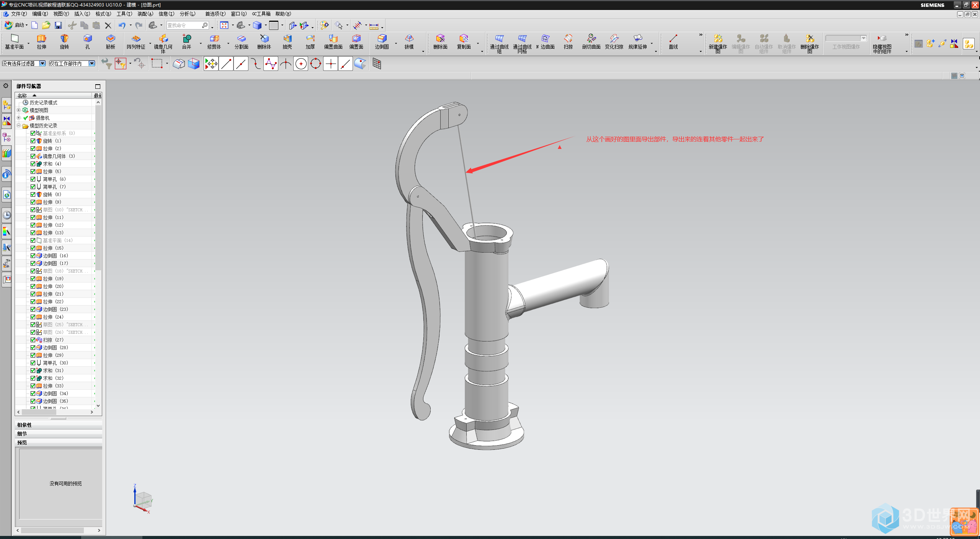This screenshot has width=980, height=539.
Task: Toggle the 求和 (4) feature checkbox
Action: coord(33,164)
